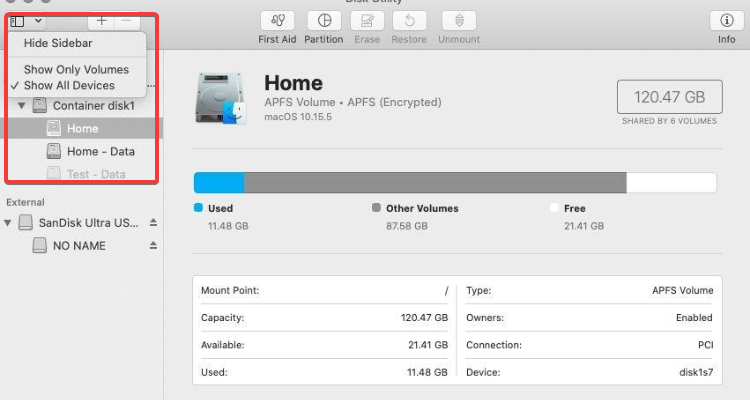
Task: Click the Connection PCI value
Action: point(706,345)
